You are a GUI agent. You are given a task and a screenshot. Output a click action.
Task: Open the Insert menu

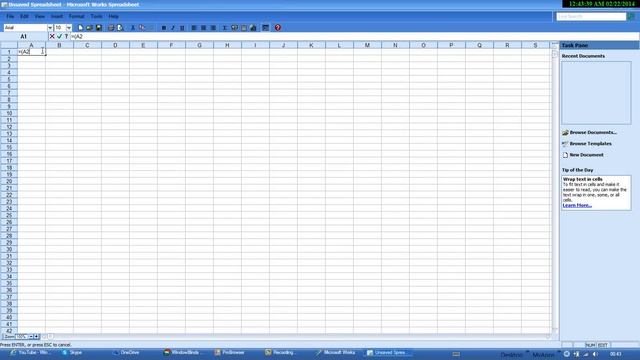57,16
